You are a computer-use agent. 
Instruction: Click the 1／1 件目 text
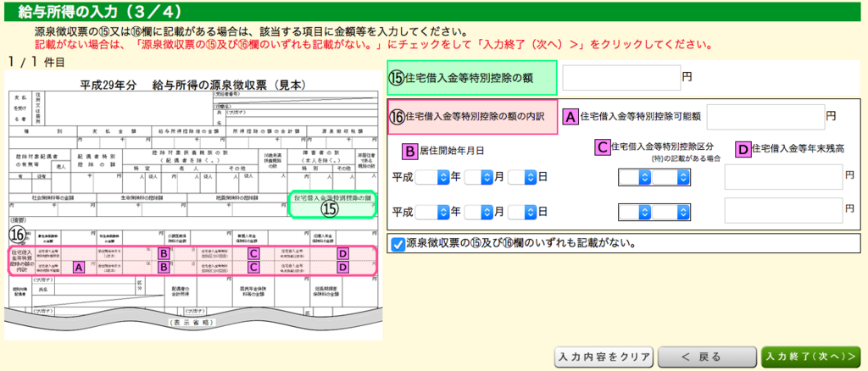tap(36, 62)
